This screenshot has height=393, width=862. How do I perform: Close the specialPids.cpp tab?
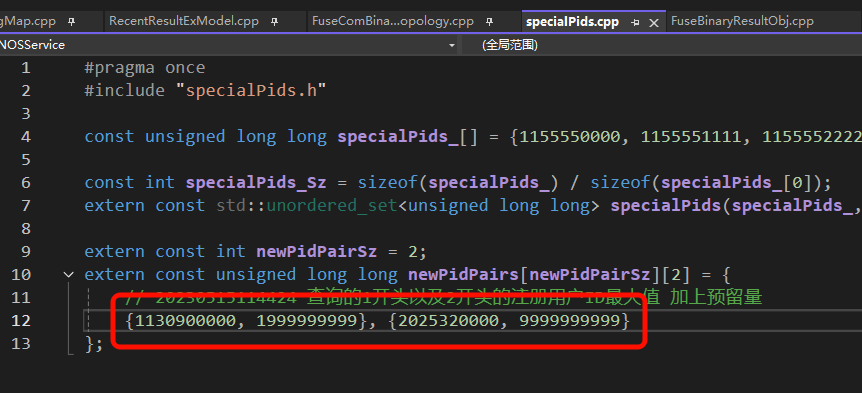pos(654,23)
